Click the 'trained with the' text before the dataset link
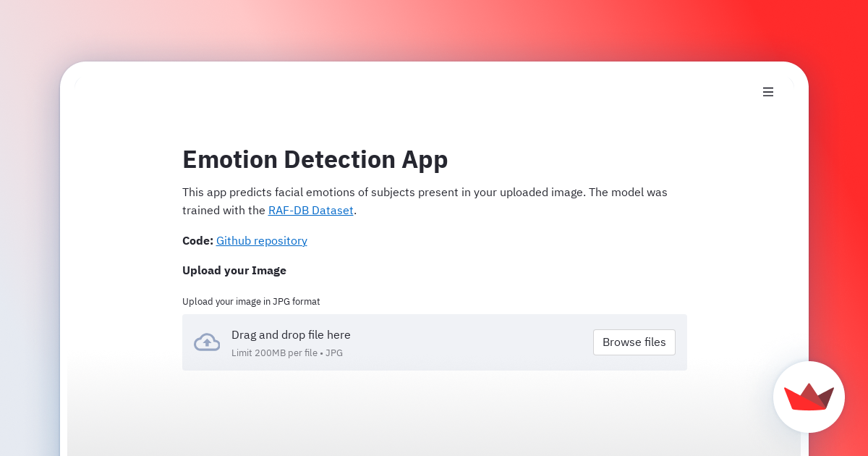 point(224,211)
